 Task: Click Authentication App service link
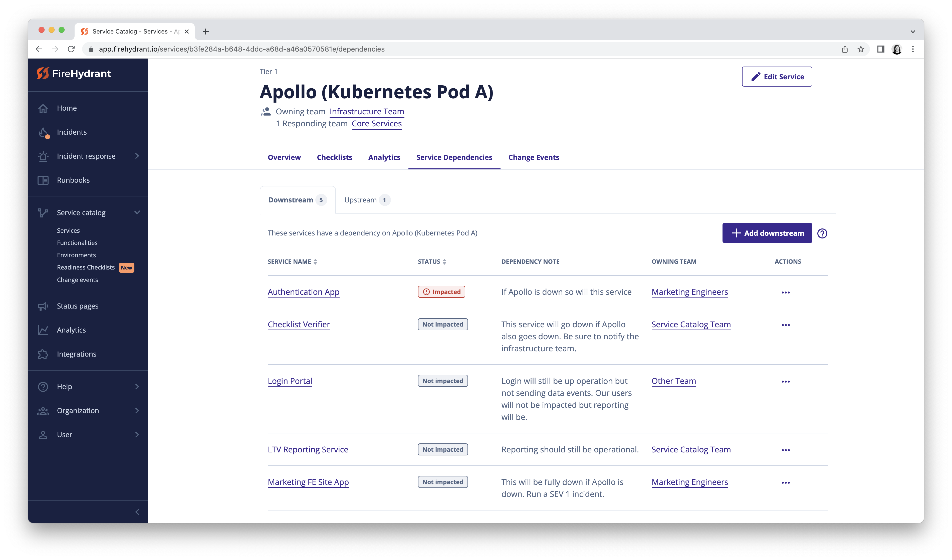click(x=303, y=291)
